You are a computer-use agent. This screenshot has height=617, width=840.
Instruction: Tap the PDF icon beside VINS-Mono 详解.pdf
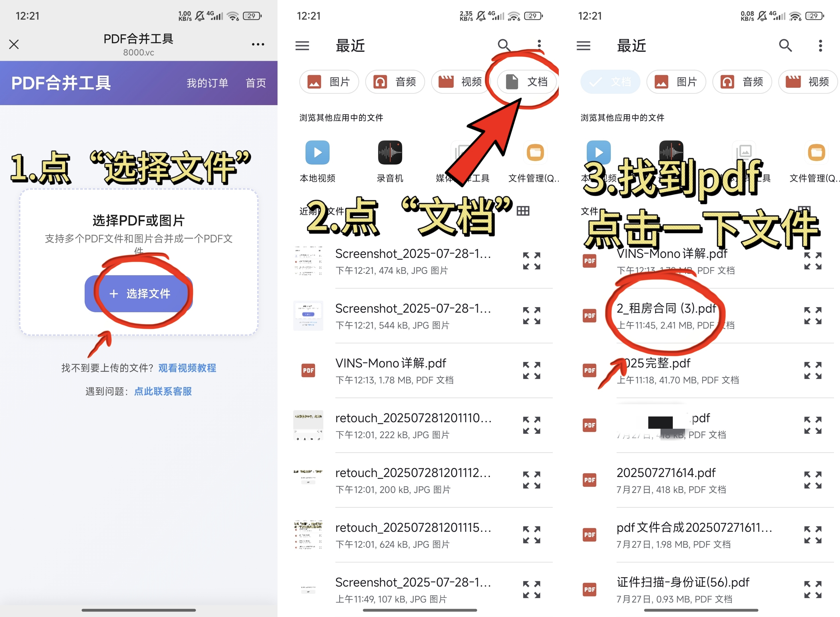308,370
